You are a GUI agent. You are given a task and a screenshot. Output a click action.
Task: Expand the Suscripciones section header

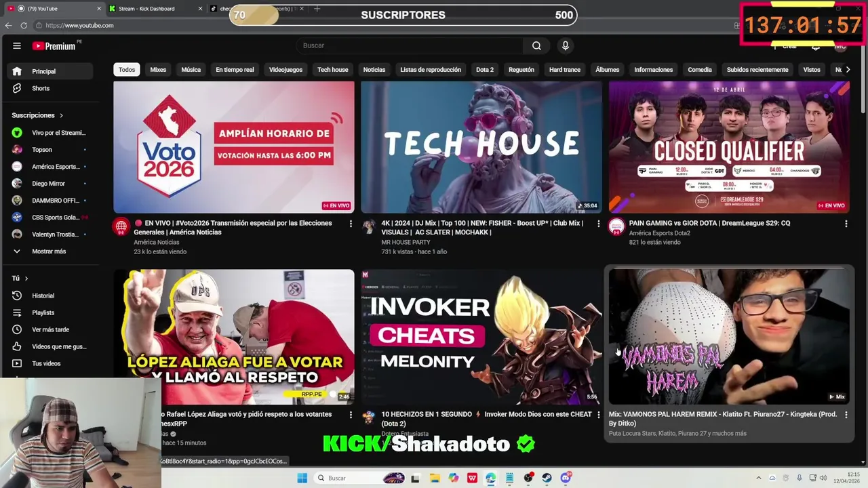point(37,115)
